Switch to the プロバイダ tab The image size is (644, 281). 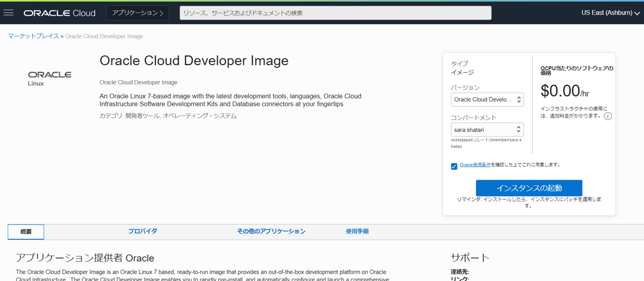(142, 231)
